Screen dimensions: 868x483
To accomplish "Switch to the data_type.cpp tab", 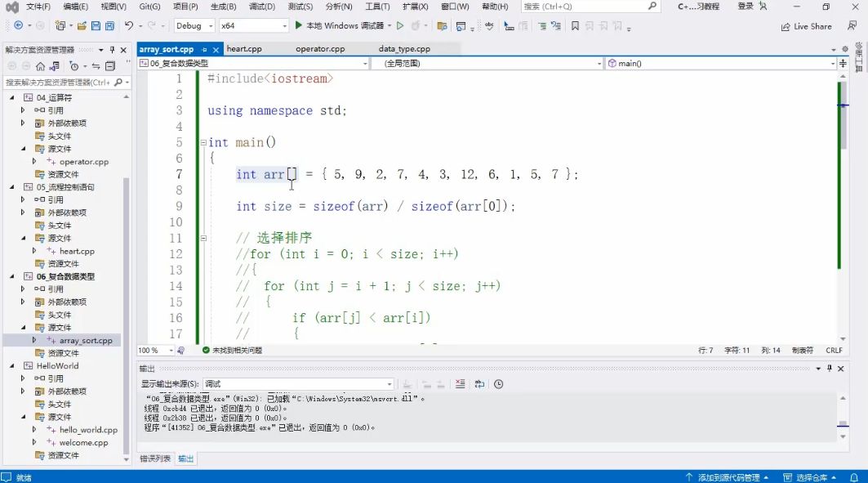I will [x=405, y=49].
